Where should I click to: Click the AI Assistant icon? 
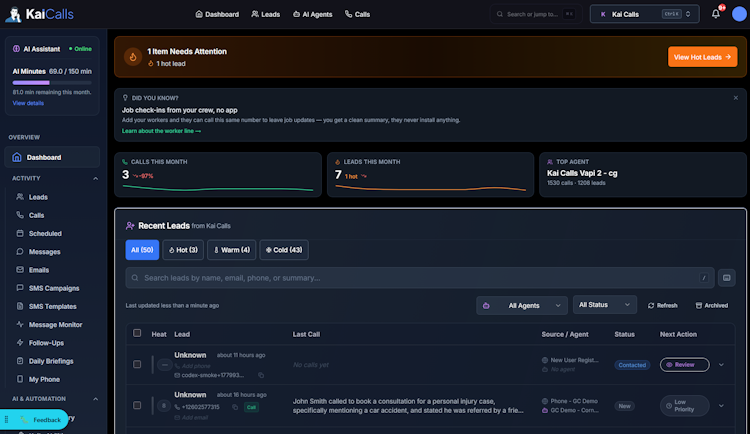click(x=16, y=49)
